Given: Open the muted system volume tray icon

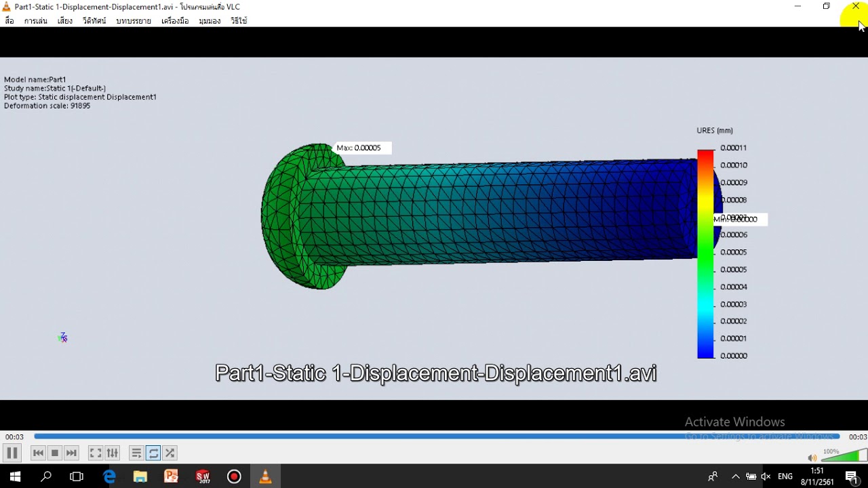Looking at the screenshot, I should coord(766,476).
